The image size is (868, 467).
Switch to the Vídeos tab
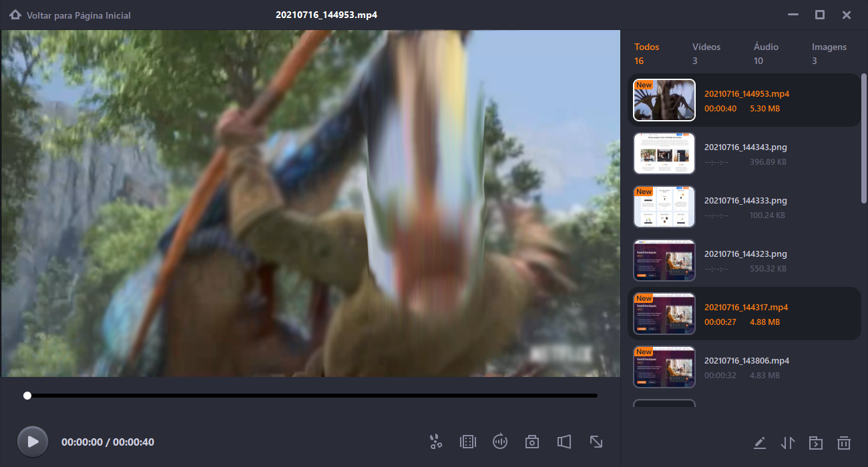(706, 53)
